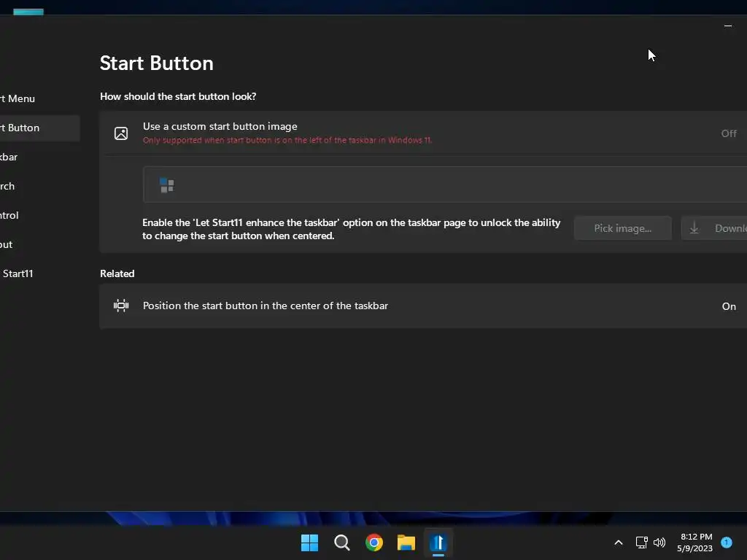Toggle 'Use a custom start button image' Off switch
747x560 pixels.
pos(729,133)
